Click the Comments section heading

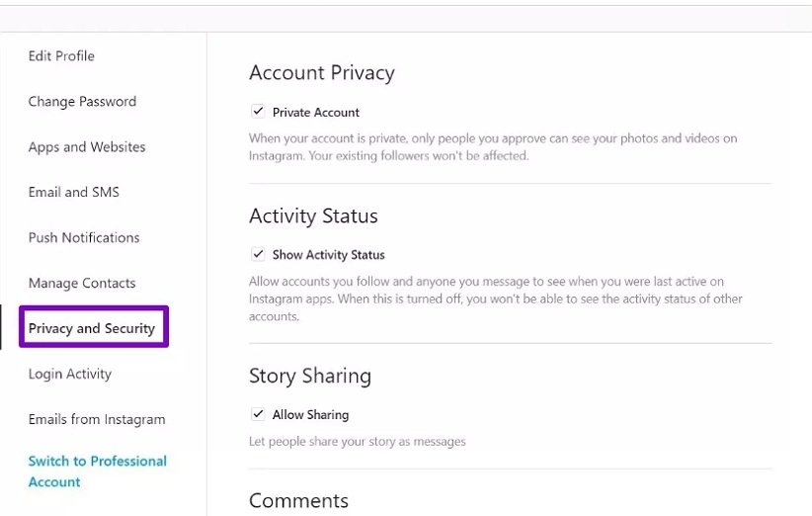(x=298, y=501)
